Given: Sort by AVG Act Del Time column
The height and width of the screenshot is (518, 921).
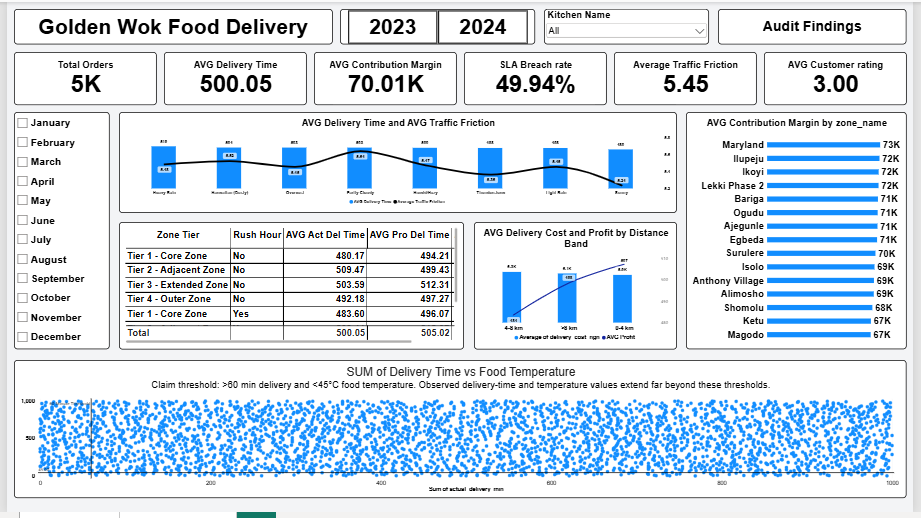Looking at the screenshot, I should click(x=325, y=235).
